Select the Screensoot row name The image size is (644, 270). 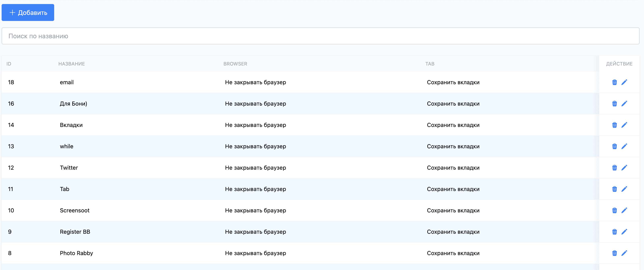tap(75, 210)
